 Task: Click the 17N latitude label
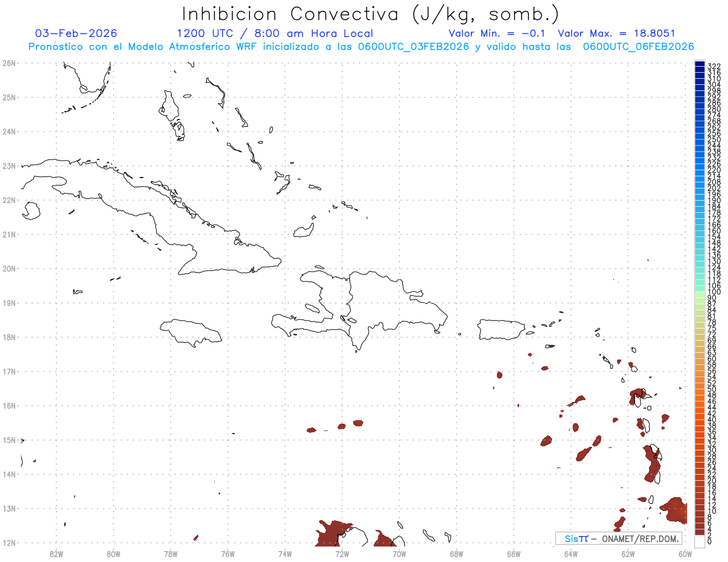(8, 371)
